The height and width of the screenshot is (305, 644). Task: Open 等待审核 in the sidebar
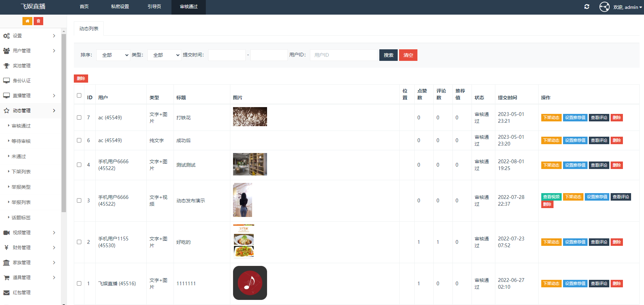tap(21, 141)
